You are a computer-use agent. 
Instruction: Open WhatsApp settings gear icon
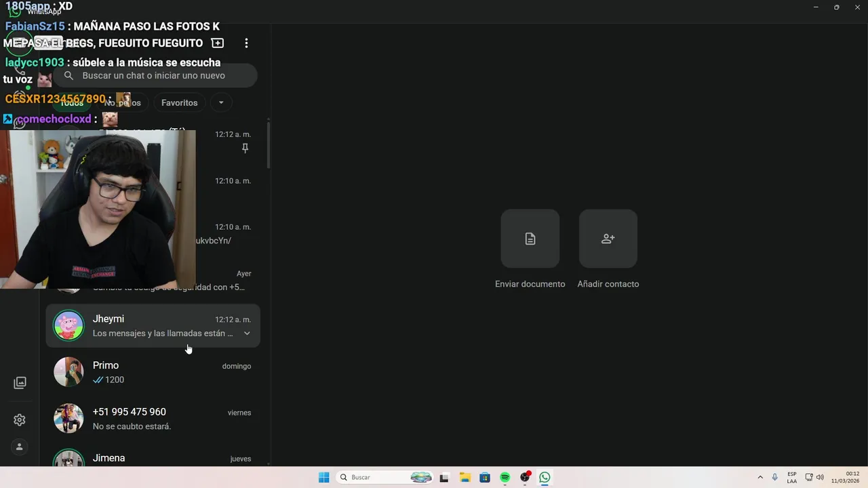20,420
